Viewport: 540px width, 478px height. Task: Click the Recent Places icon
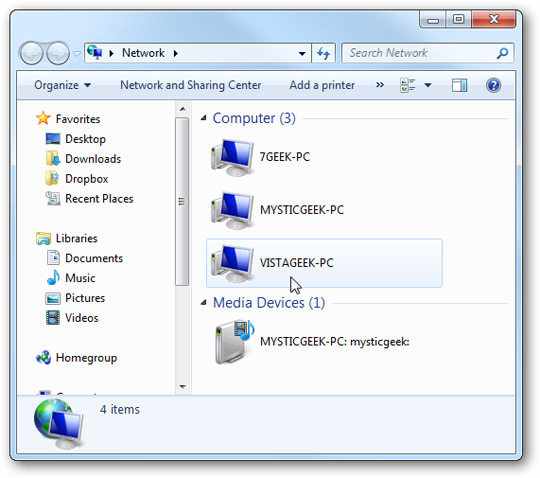coord(53,198)
